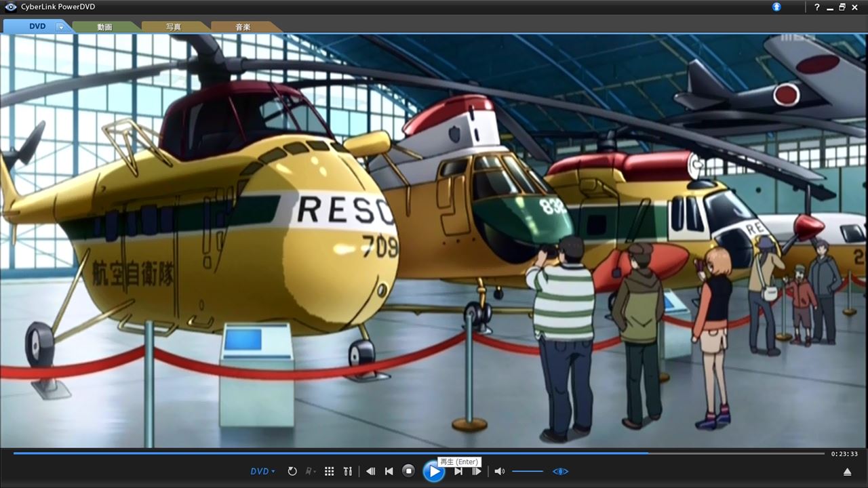Screen dimensions: 868x488
Task: Open the chapter thumbnails grid icon
Action: coord(330,471)
